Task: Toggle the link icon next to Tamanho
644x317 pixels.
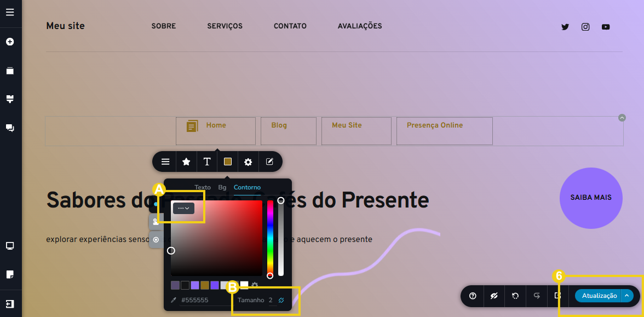Action: point(281,300)
